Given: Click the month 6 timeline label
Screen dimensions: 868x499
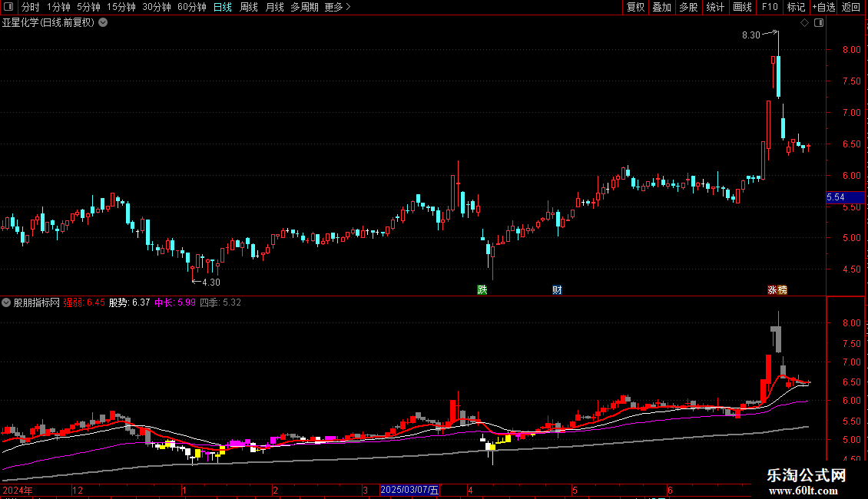Looking at the screenshot, I should click(670, 490).
